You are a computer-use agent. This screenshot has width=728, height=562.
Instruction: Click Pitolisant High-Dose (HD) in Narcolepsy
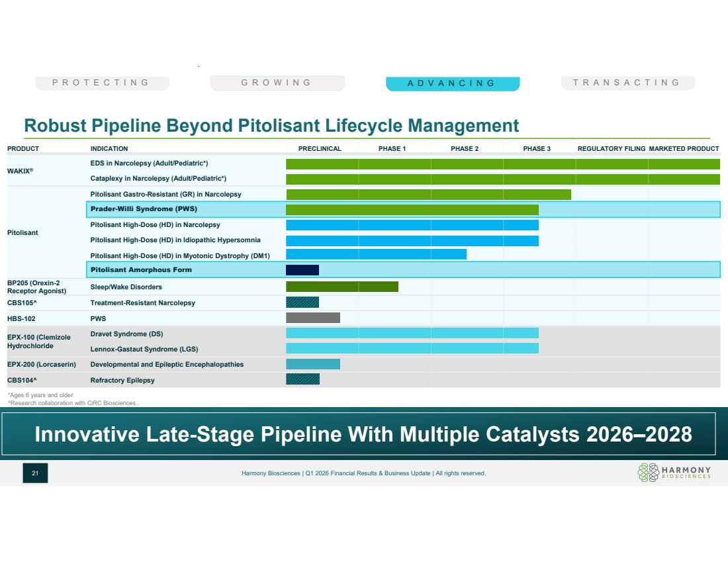tap(155, 225)
